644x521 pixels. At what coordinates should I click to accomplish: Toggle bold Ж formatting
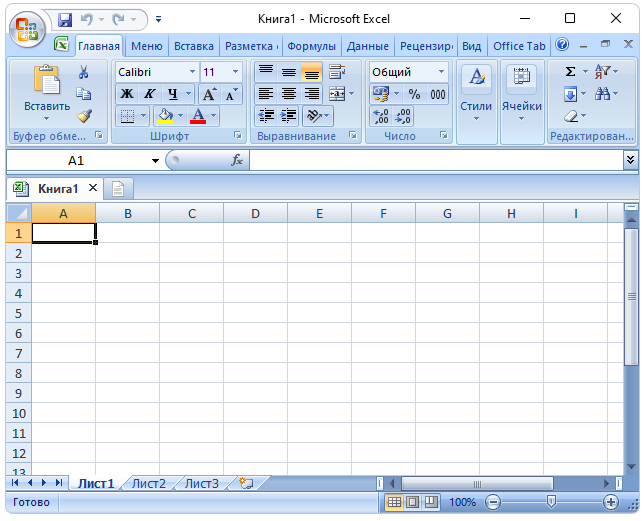[x=127, y=94]
